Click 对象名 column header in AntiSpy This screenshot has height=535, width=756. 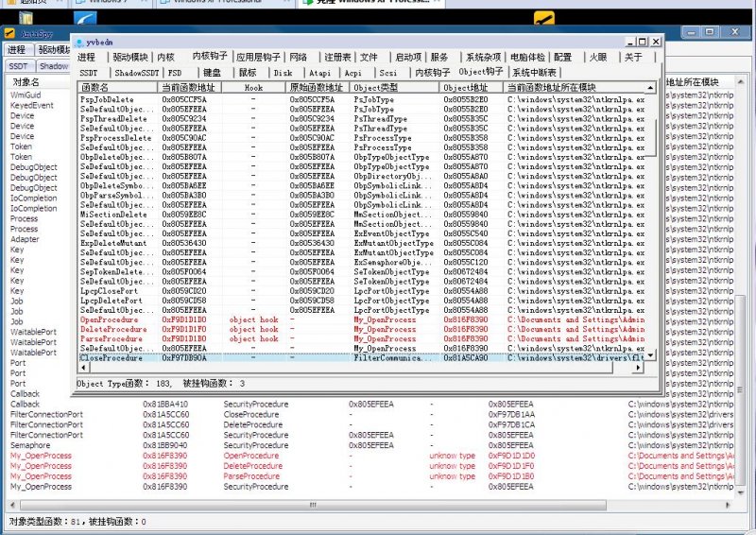pos(26,82)
